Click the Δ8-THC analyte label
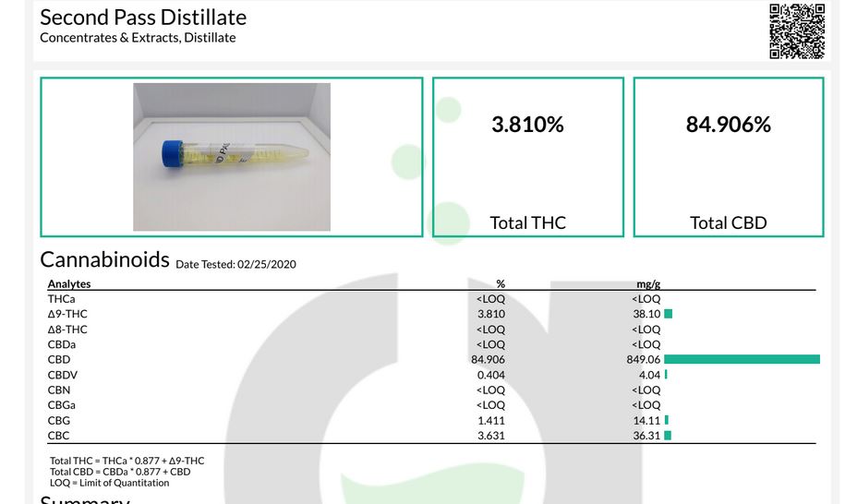 pos(67,330)
